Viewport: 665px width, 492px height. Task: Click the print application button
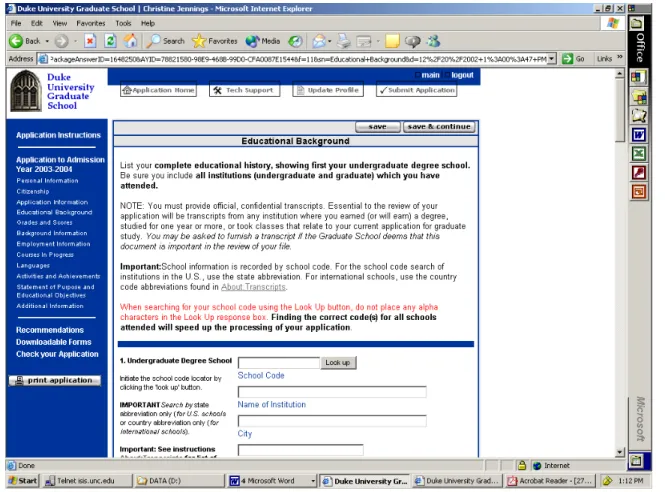tap(55, 380)
